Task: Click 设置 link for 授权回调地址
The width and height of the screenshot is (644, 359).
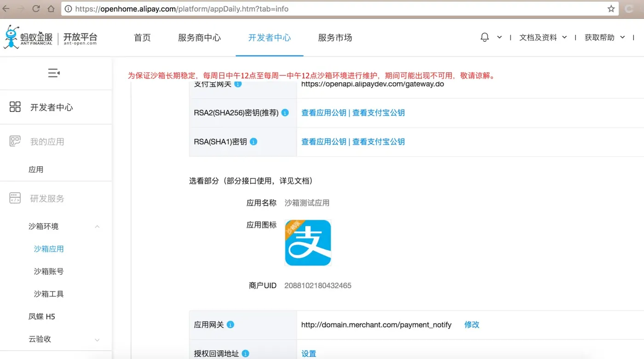Action: coord(309,353)
